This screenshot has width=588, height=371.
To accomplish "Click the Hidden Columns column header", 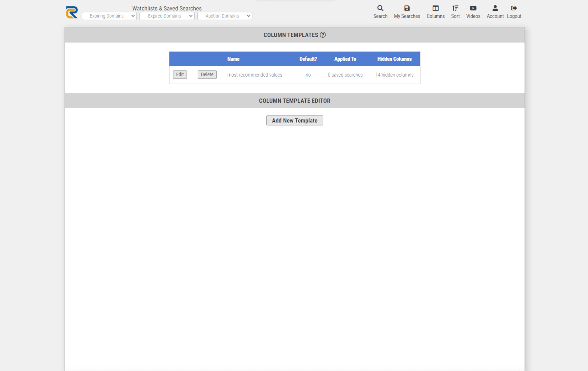I will [394, 59].
